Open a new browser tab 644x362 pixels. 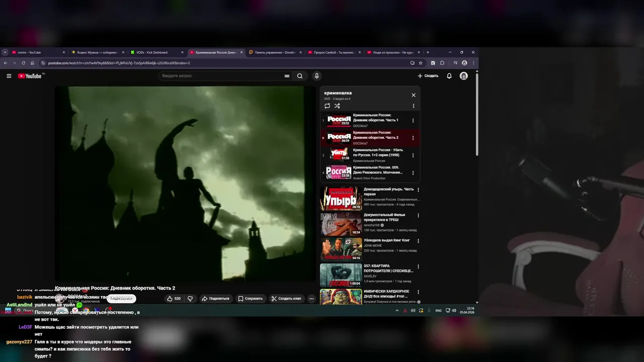(428, 52)
